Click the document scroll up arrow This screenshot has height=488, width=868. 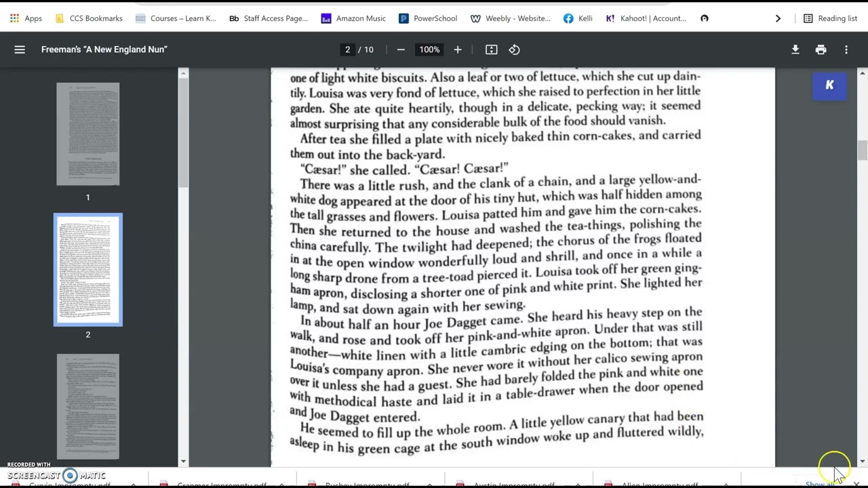pos(862,73)
